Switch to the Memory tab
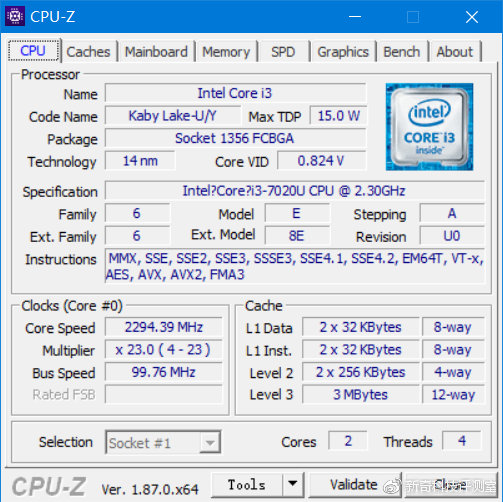Image resolution: width=503 pixels, height=502 pixels. [x=226, y=52]
